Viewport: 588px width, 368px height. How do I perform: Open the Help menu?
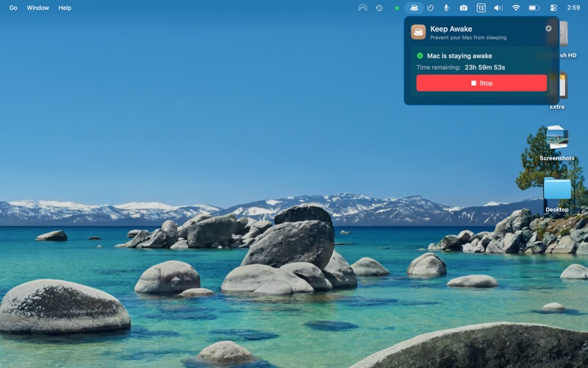click(x=65, y=8)
